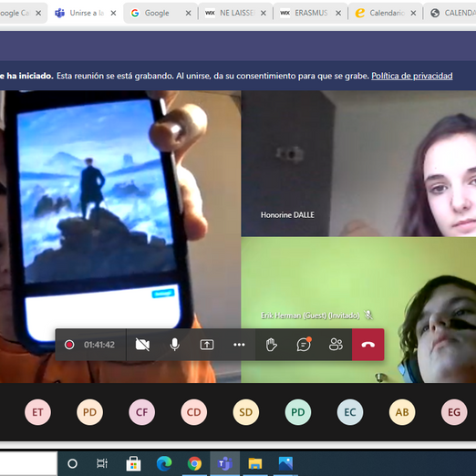The width and height of the screenshot is (476, 476).
Task: Switch to the Calendario tab
Action: pyautogui.click(x=387, y=13)
